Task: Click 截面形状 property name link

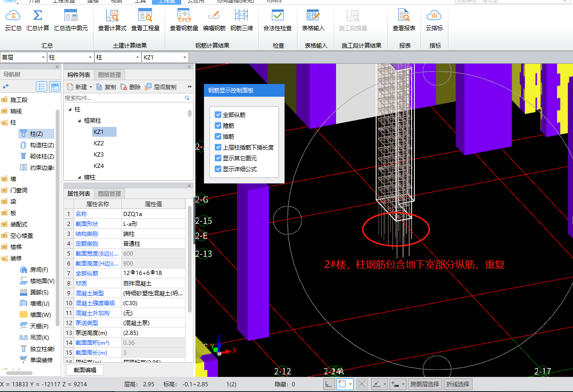Action: point(87,224)
